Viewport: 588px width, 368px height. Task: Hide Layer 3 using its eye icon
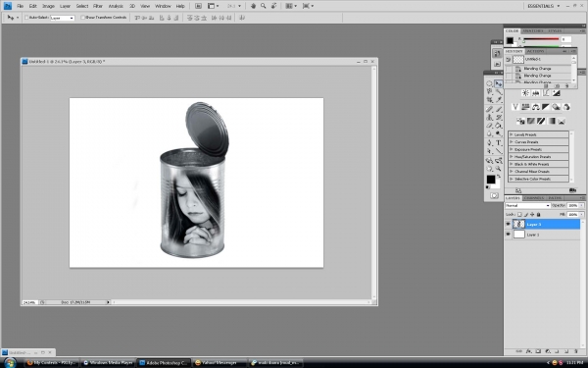click(x=508, y=224)
